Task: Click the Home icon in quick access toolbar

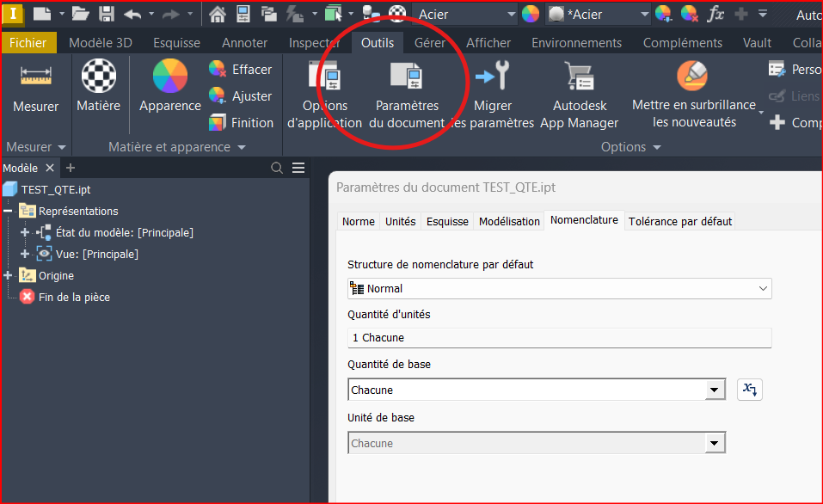Action: point(218,14)
